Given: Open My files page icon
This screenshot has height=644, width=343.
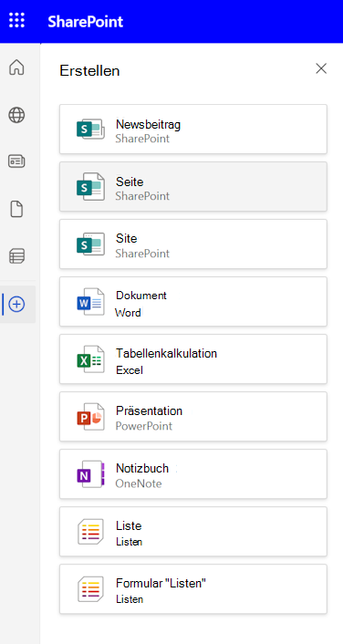Looking at the screenshot, I should pos(16,210).
